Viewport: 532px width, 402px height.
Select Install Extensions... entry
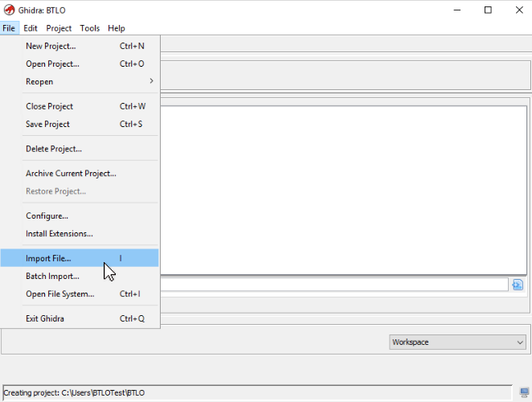coord(80,234)
